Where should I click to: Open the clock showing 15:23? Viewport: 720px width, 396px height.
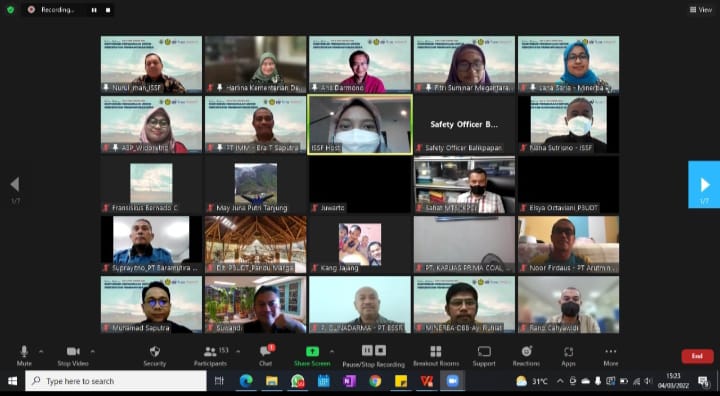point(673,381)
